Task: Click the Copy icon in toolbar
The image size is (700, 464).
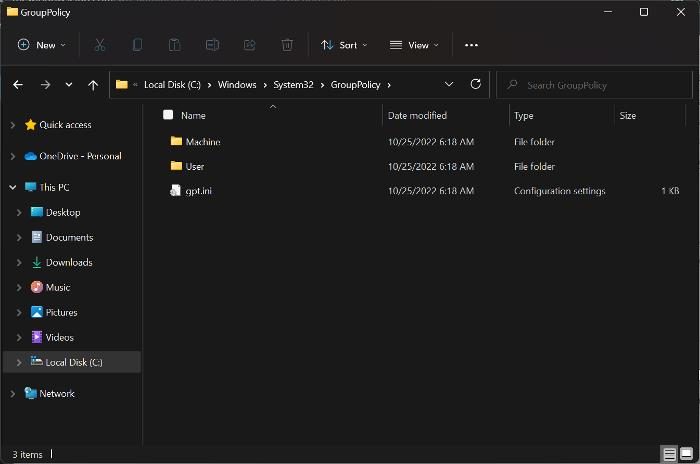Action: tap(137, 45)
